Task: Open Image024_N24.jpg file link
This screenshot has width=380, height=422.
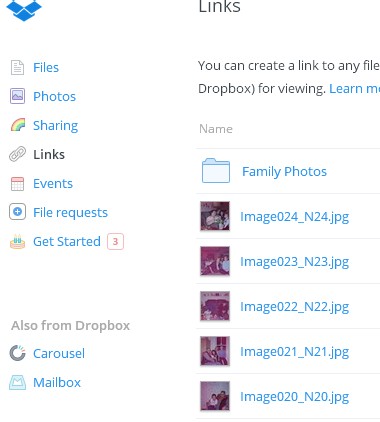Action: point(294,217)
